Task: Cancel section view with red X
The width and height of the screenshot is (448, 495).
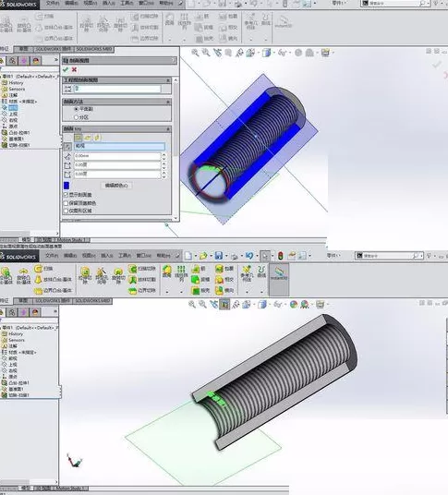Action: tap(74, 69)
